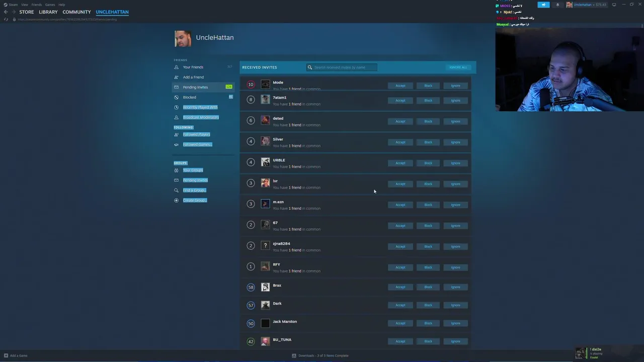Open avatar of user Brax

(x=265, y=287)
